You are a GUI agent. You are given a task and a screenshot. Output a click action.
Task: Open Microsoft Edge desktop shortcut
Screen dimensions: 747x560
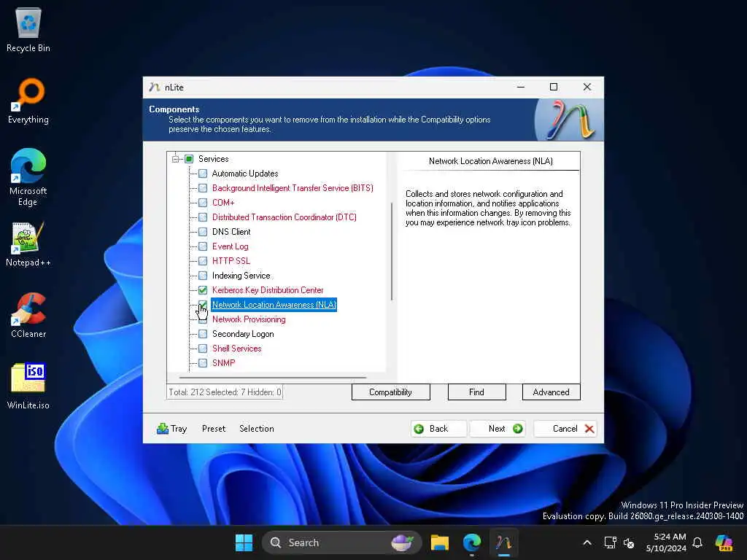28,177
